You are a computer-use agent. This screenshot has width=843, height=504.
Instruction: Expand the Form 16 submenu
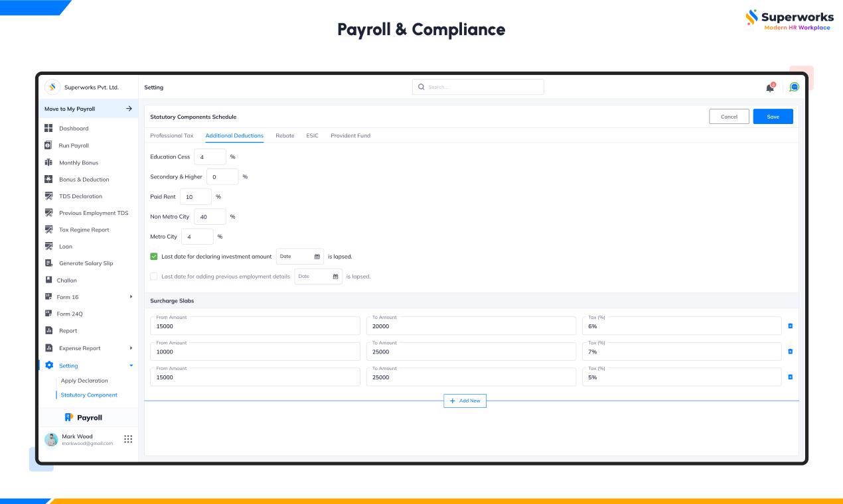[131, 297]
